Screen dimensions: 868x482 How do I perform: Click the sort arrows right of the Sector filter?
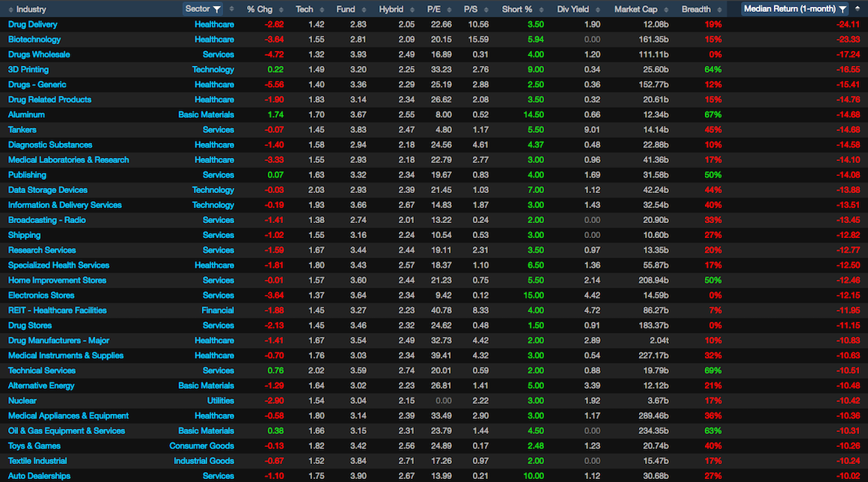(231, 9)
